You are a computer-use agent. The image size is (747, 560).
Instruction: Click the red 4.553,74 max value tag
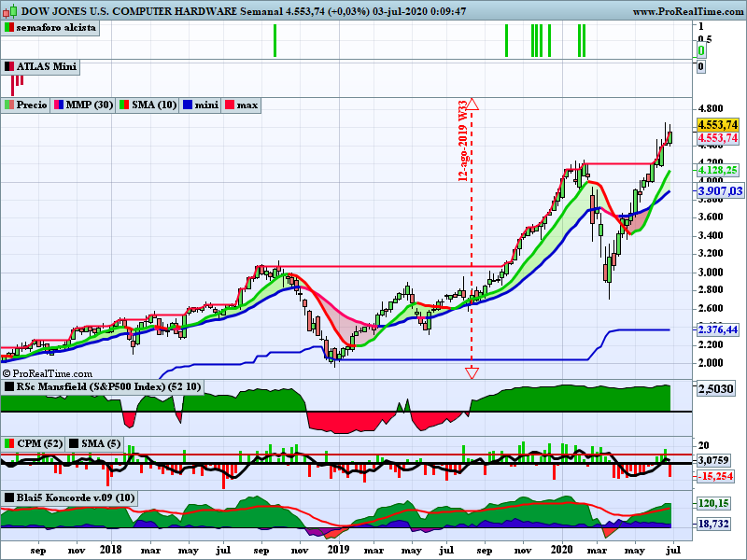click(x=718, y=138)
